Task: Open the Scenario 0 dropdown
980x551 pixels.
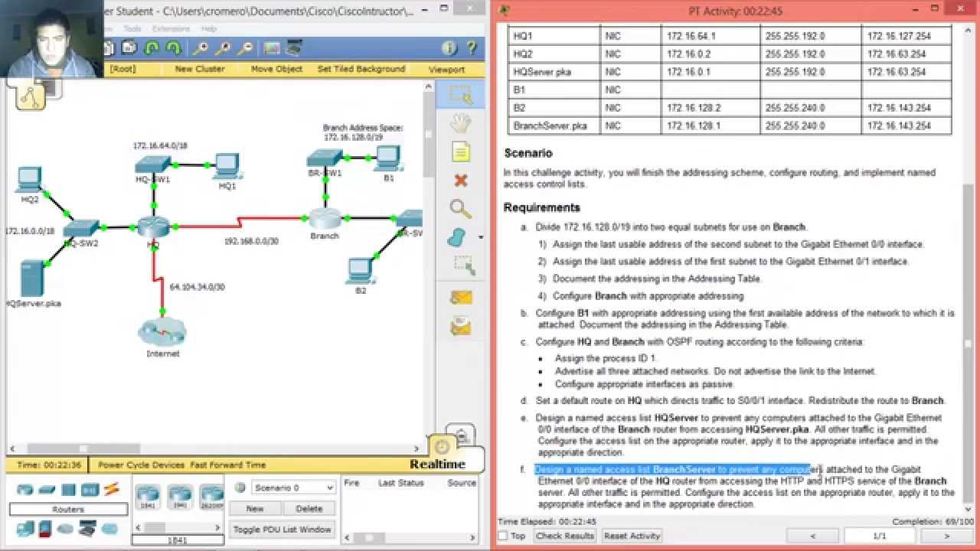Action: [295, 487]
